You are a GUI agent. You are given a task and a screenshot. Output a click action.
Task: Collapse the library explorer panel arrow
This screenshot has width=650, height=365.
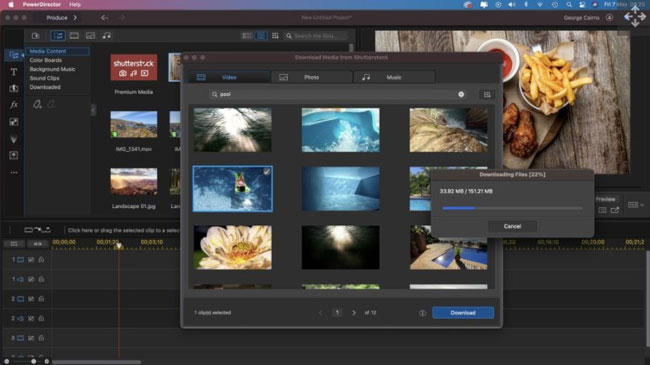click(93, 110)
